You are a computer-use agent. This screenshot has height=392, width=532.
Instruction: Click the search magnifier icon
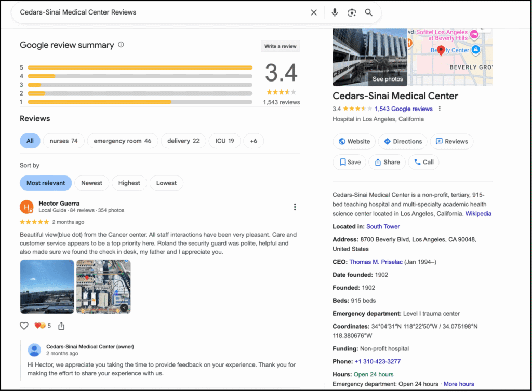point(368,12)
